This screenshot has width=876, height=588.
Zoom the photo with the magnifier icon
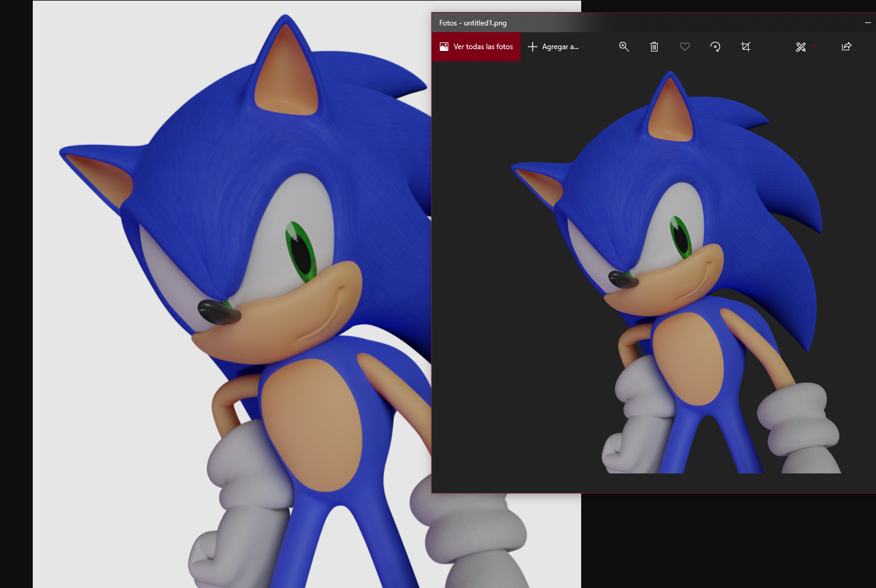(x=624, y=47)
